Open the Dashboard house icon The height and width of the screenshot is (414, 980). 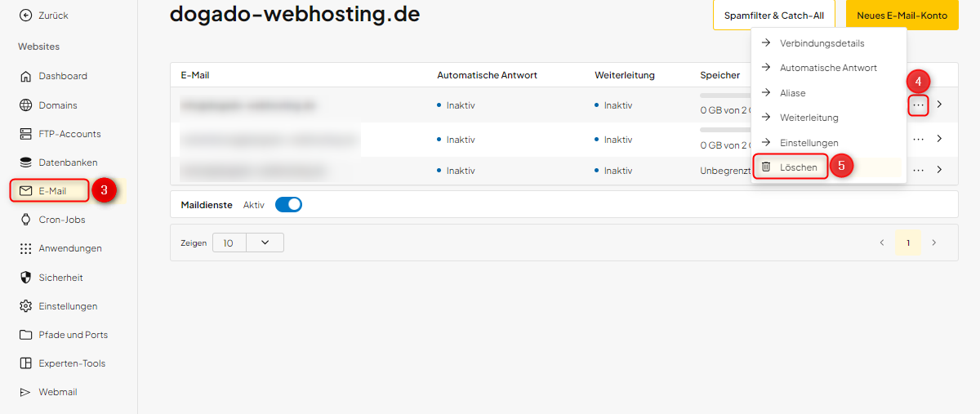coord(25,76)
